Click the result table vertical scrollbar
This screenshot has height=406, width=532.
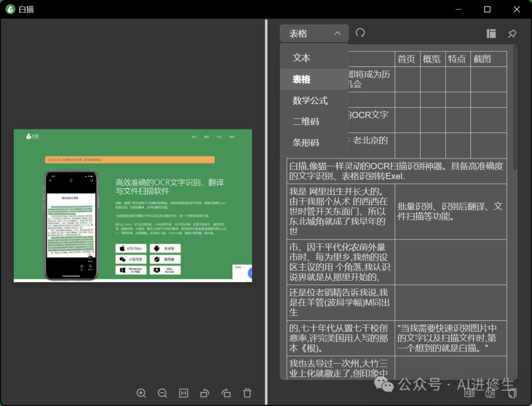coord(515,108)
